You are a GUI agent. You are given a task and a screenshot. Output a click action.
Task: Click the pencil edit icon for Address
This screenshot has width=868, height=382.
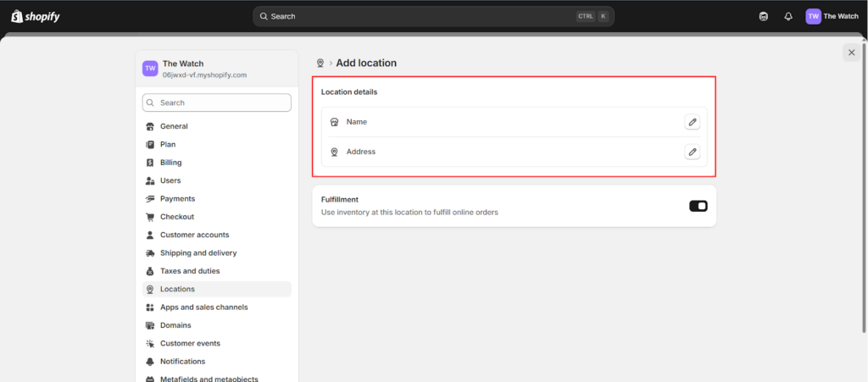[693, 152]
